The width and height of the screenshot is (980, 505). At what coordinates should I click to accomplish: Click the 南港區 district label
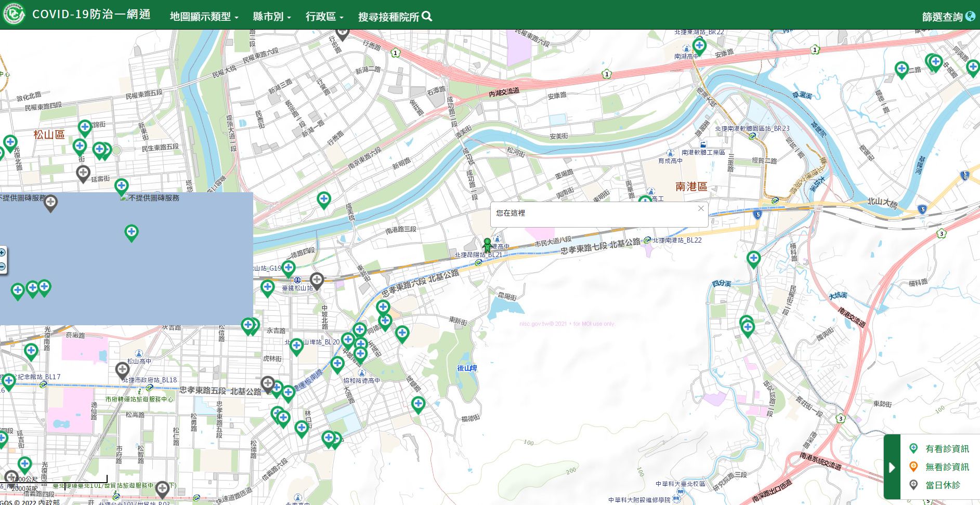691,187
